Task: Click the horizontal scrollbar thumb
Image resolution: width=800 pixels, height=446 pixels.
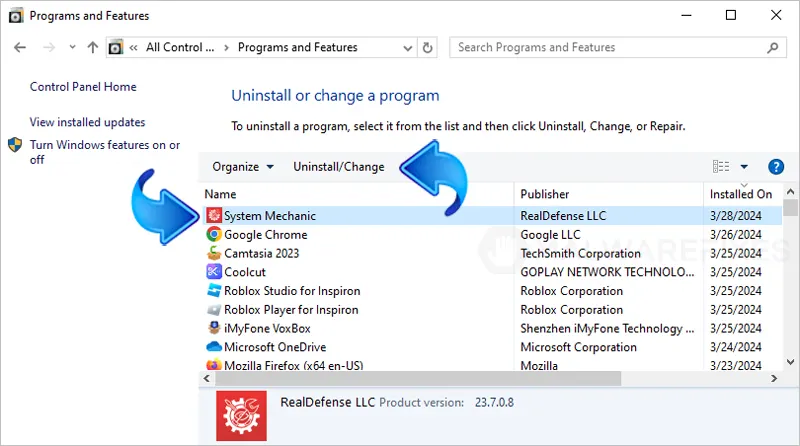Action: [x=418, y=379]
